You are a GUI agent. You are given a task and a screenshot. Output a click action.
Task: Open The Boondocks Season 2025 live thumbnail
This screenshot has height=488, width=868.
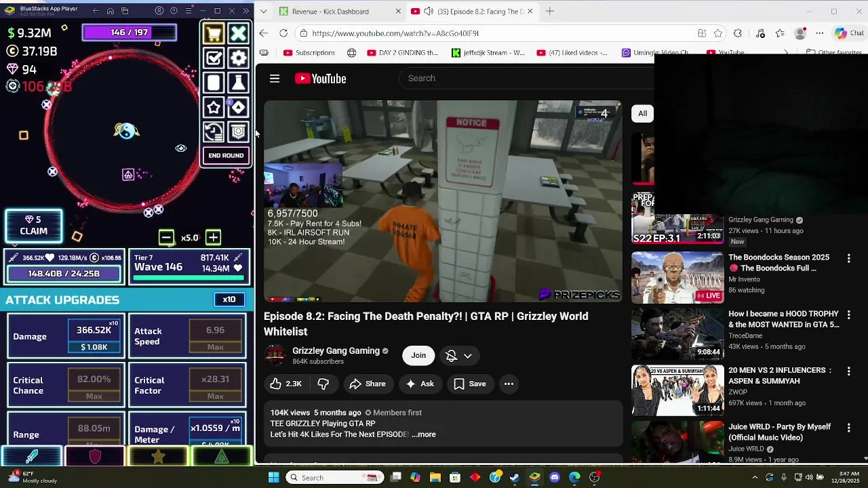tap(677, 277)
